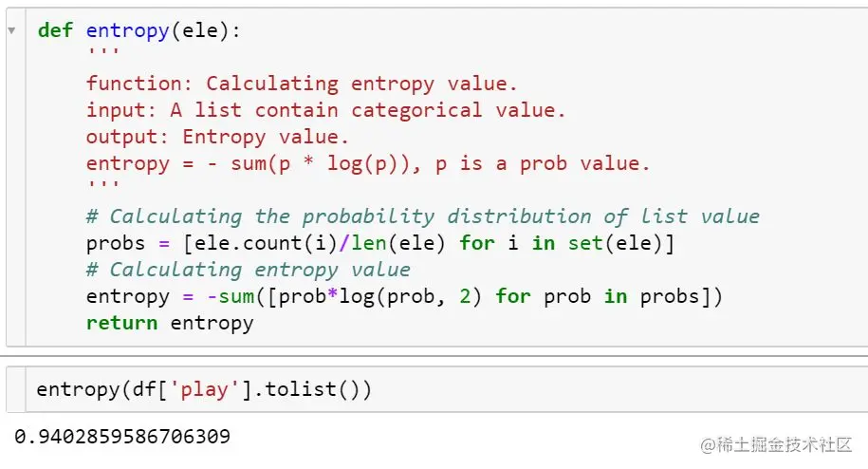Click the 'play' string in second cell
868x469 pixels.
coord(204,389)
